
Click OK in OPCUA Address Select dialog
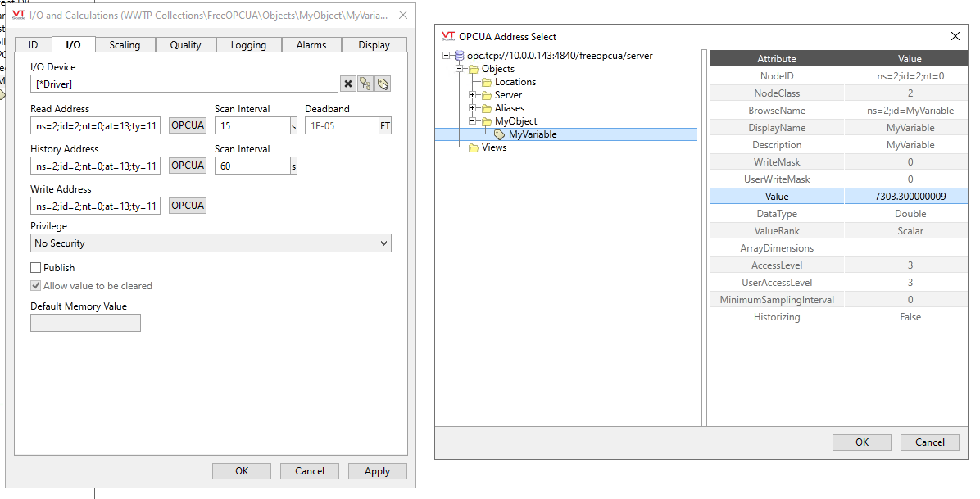861,442
